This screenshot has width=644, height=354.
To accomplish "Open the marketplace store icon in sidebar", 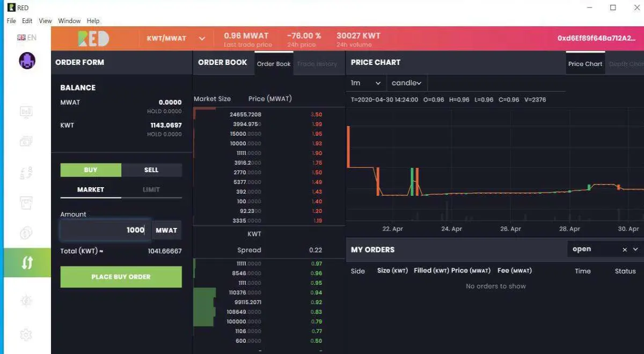I will (26, 203).
